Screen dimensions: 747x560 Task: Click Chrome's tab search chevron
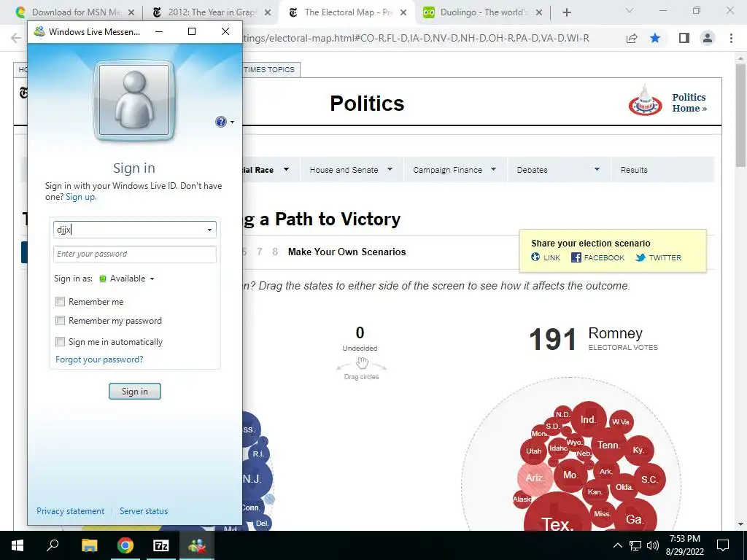[630, 10]
